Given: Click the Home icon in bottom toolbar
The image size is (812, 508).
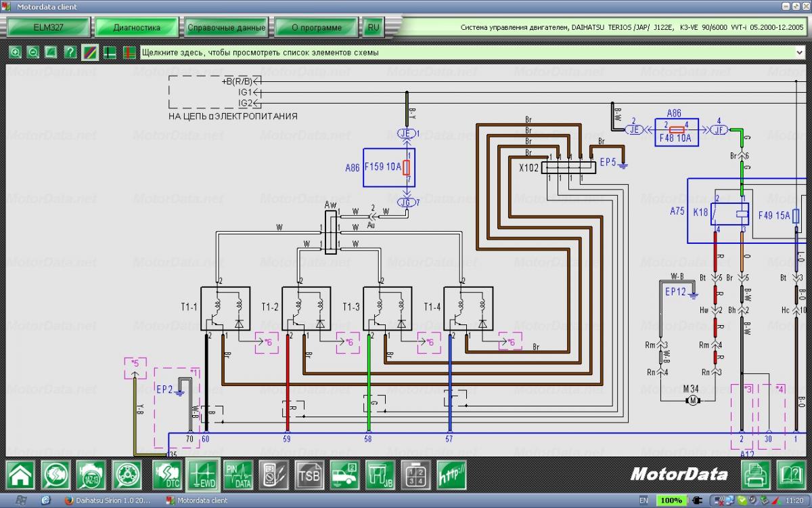Looking at the screenshot, I should pyautogui.click(x=20, y=474).
